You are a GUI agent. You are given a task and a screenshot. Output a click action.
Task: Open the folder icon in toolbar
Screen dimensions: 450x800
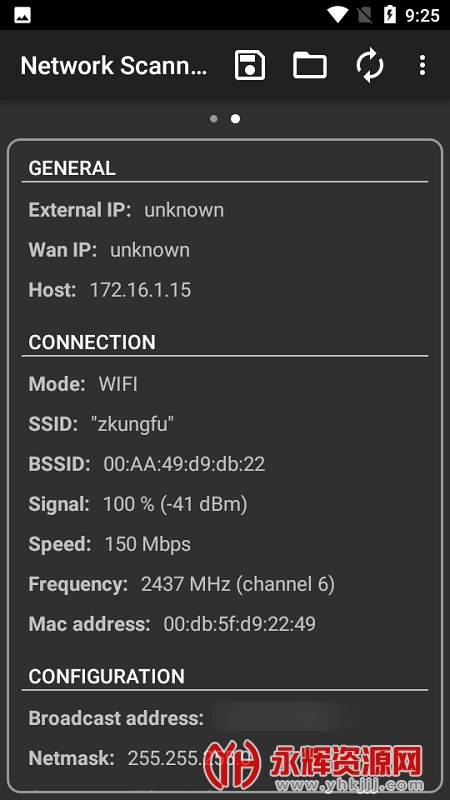310,65
